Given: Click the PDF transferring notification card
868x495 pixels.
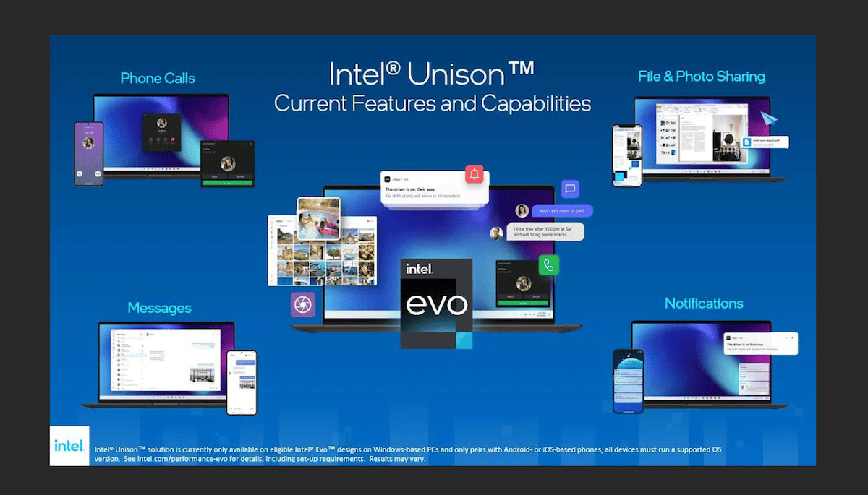Looking at the screenshot, I should (765, 142).
